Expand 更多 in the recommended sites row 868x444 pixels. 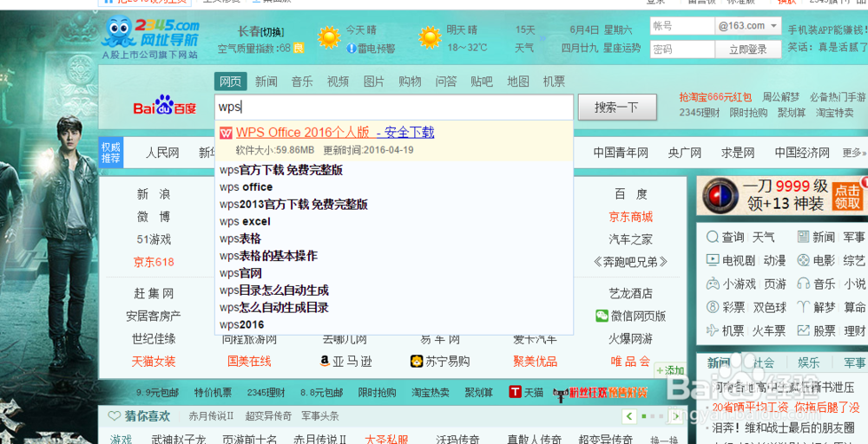pos(855,153)
